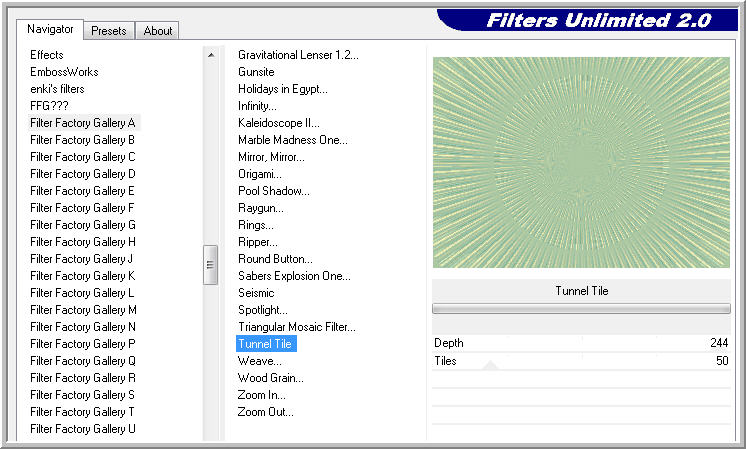The image size is (746, 449).
Task: Select Filter Factory Gallery D
Action: click(x=83, y=174)
